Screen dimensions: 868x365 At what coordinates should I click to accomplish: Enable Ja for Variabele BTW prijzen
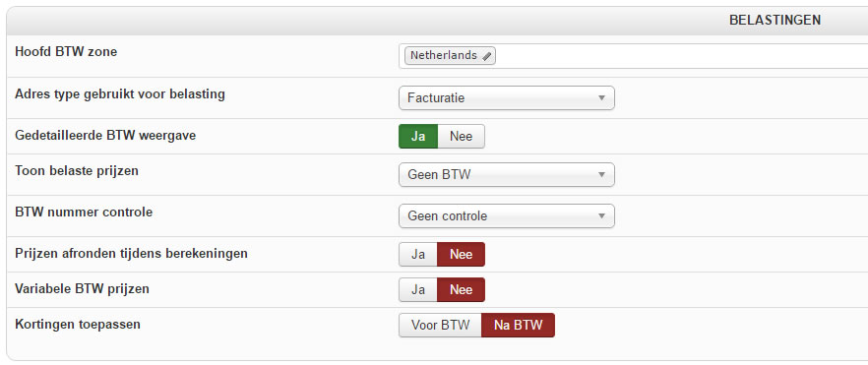pyautogui.click(x=418, y=290)
